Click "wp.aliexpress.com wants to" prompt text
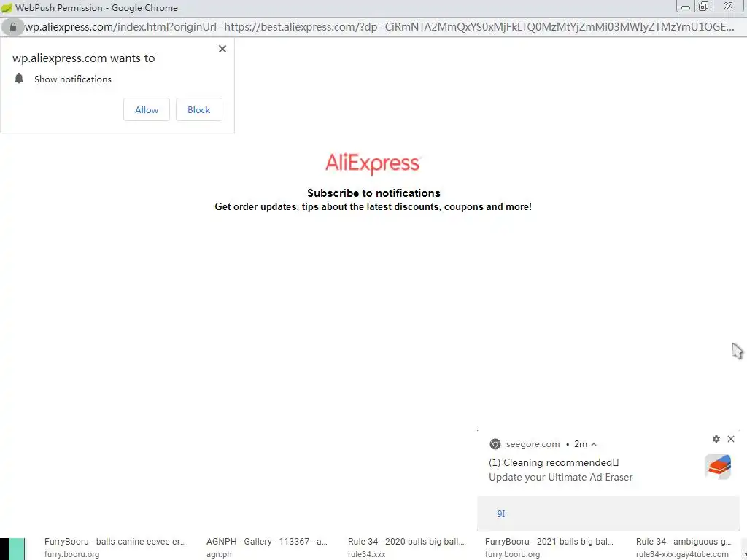747x560 pixels. [x=83, y=58]
